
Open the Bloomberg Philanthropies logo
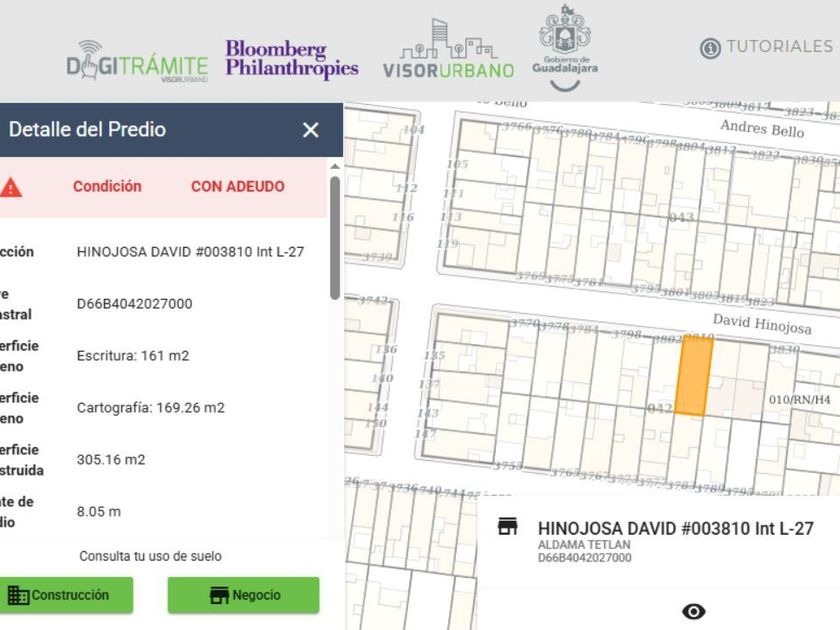tap(292, 59)
